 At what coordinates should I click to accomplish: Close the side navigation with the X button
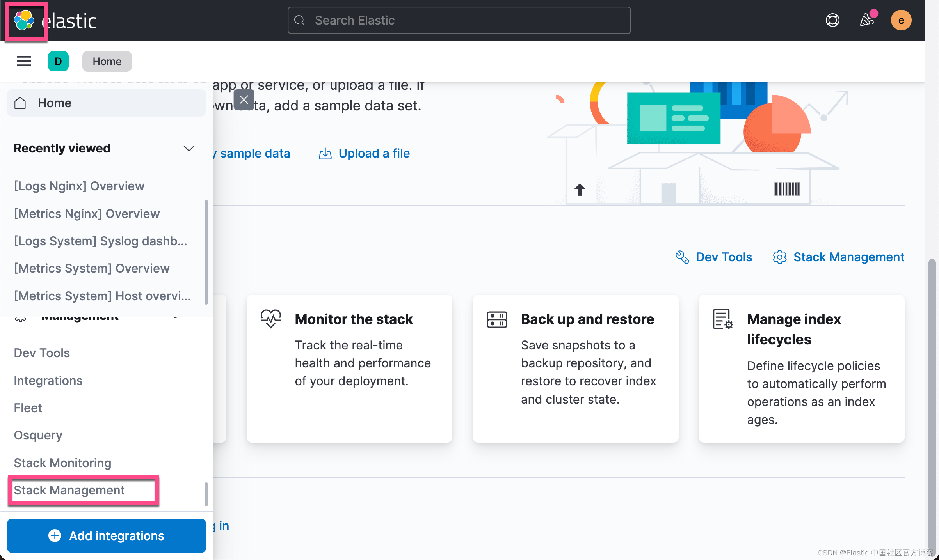point(244,100)
